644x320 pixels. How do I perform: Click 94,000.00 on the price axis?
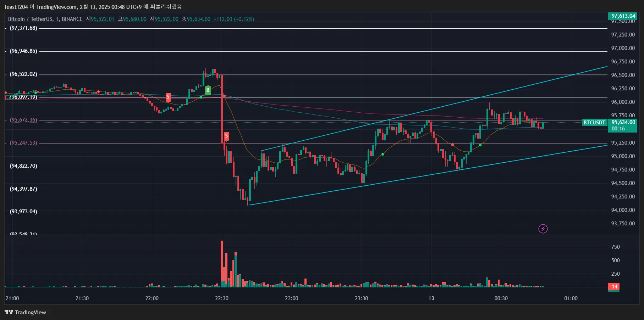click(623, 210)
